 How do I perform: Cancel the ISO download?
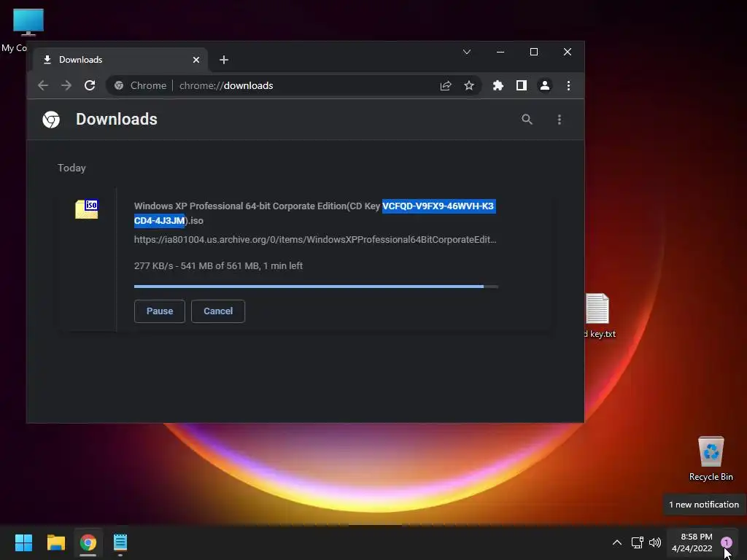click(218, 311)
